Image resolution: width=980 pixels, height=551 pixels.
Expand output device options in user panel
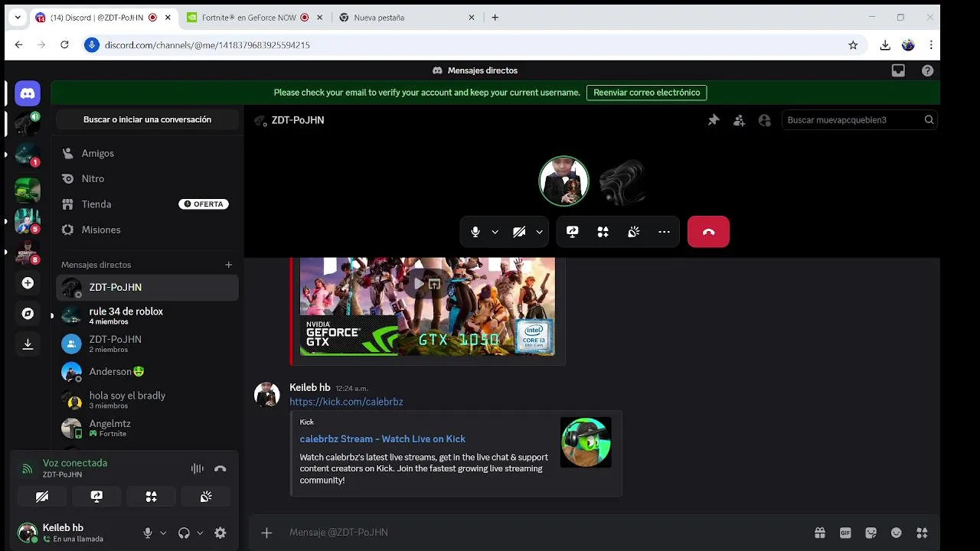pos(200,533)
